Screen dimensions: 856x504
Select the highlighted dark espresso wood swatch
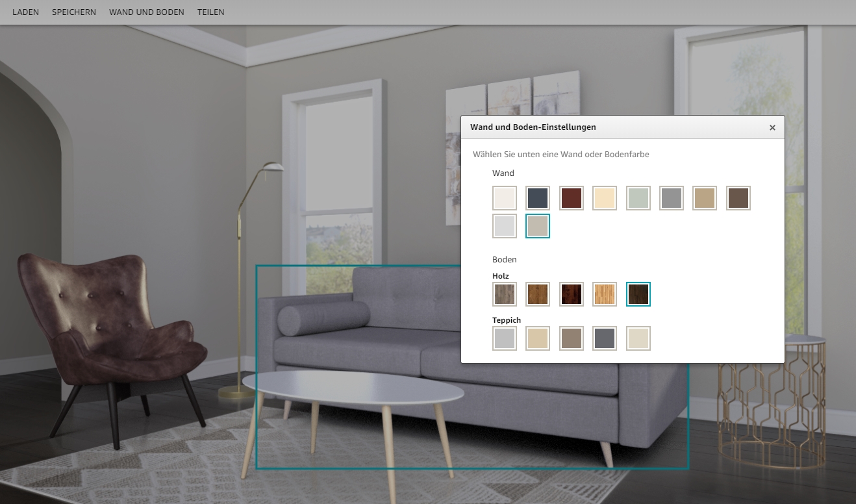click(638, 294)
